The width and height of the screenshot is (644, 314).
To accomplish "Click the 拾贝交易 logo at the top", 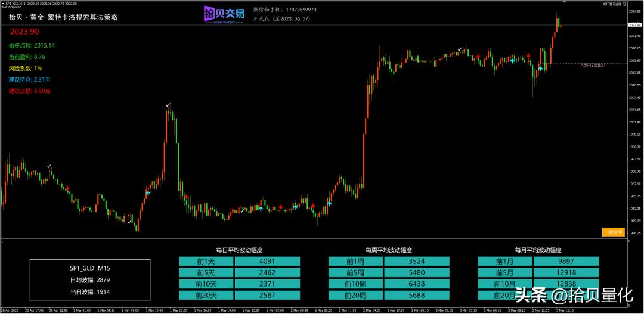I will tap(224, 14).
